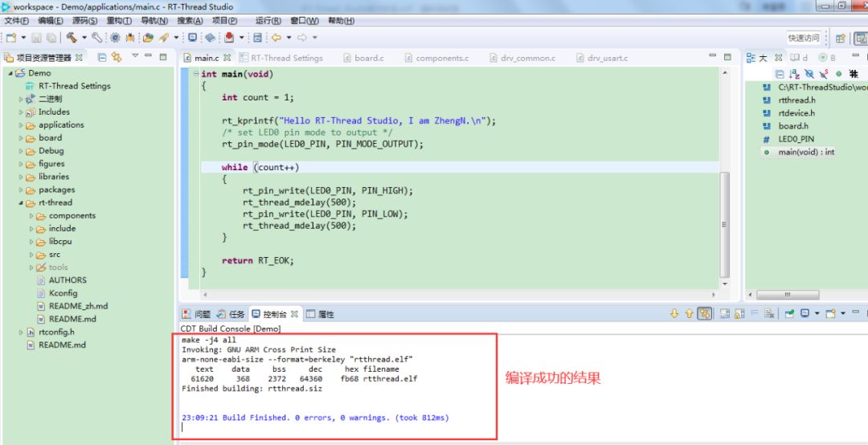Switch to the 属性 tab
This screenshot has width=868, height=445.
(321, 314)
